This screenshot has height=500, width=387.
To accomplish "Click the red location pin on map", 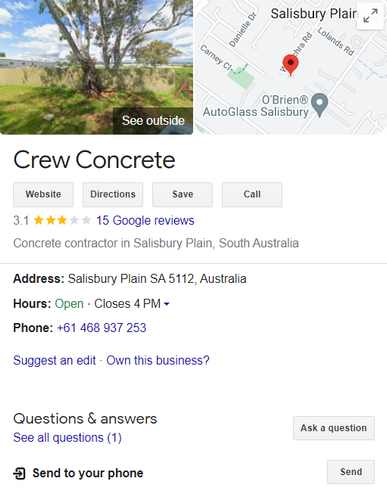I will point(290,65).
